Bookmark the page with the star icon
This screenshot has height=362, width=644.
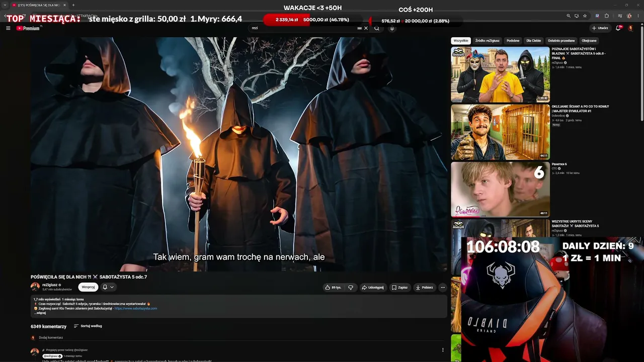point(585,16)
